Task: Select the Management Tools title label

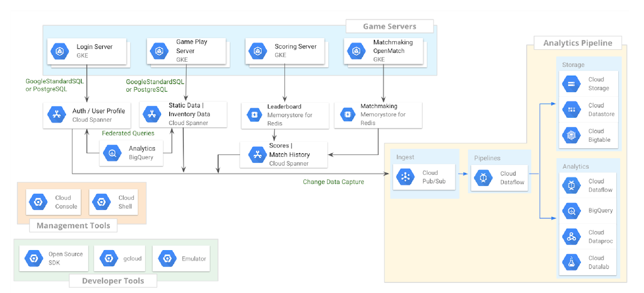Action: point(73,226)
